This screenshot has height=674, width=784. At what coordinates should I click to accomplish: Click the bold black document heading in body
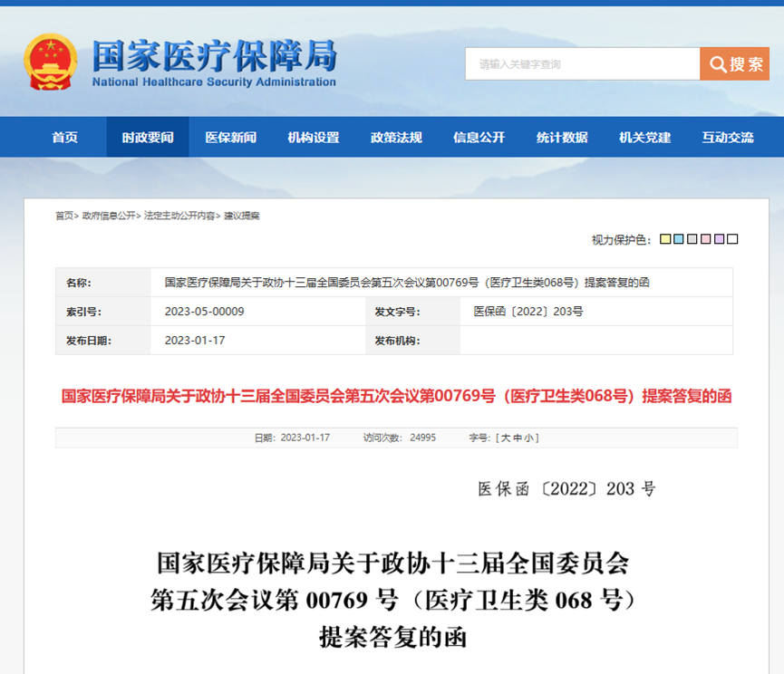393,600
